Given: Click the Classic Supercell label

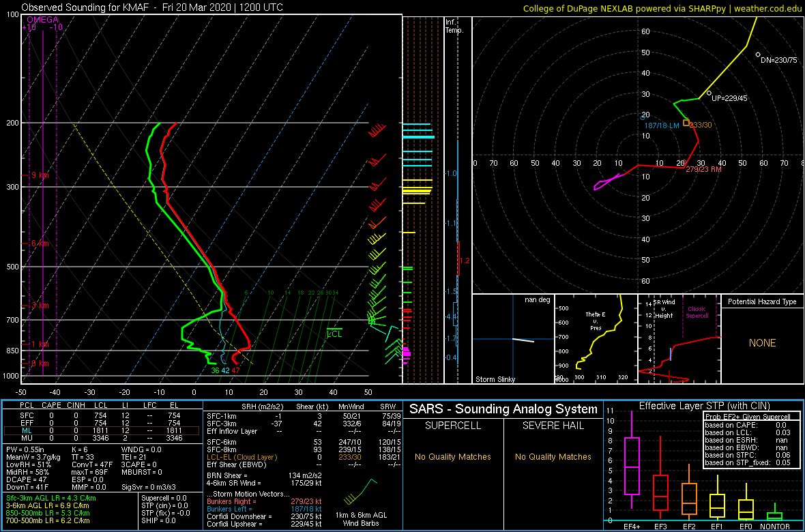Looking at the screenshot, I should tap(697, 313).
